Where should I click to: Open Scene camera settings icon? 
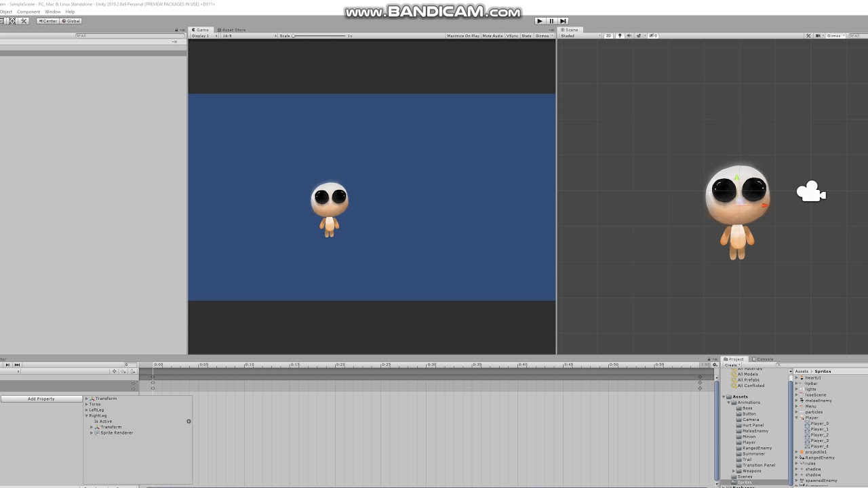click(x=818, y=36)
